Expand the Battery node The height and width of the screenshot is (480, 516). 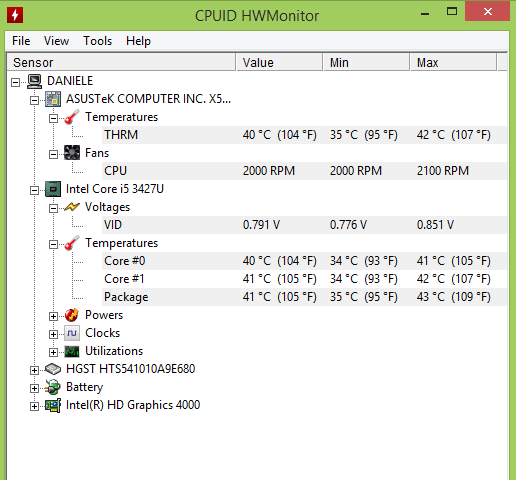pos(34,388)
